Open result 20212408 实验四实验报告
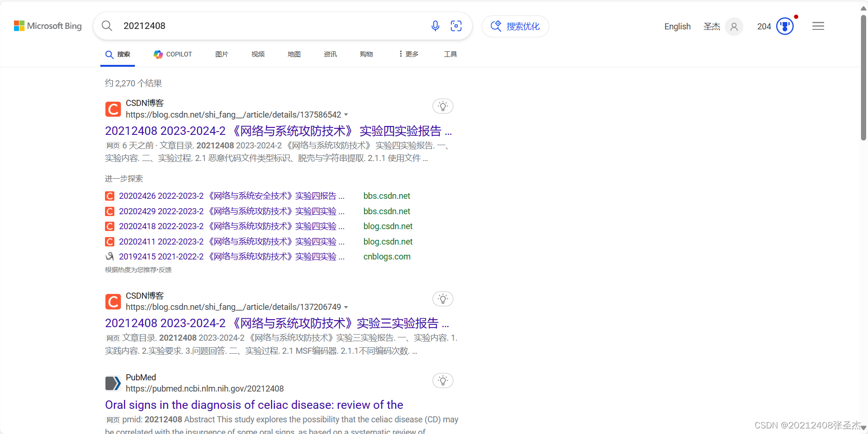This screenshot has height=434, width=868. click(278, 131)
